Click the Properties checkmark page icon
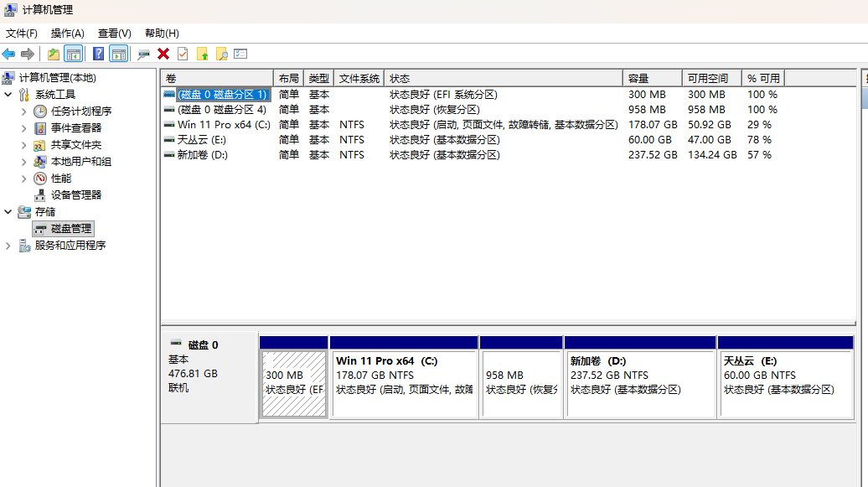The height and width of the screenshot is (487, 868). 183,54
